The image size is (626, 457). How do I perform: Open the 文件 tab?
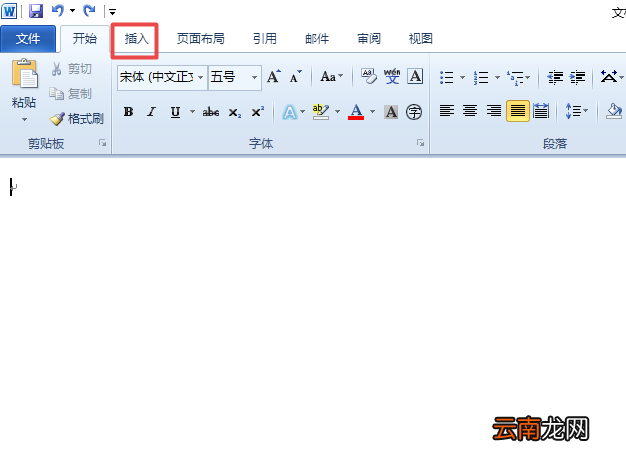point(28,39)
